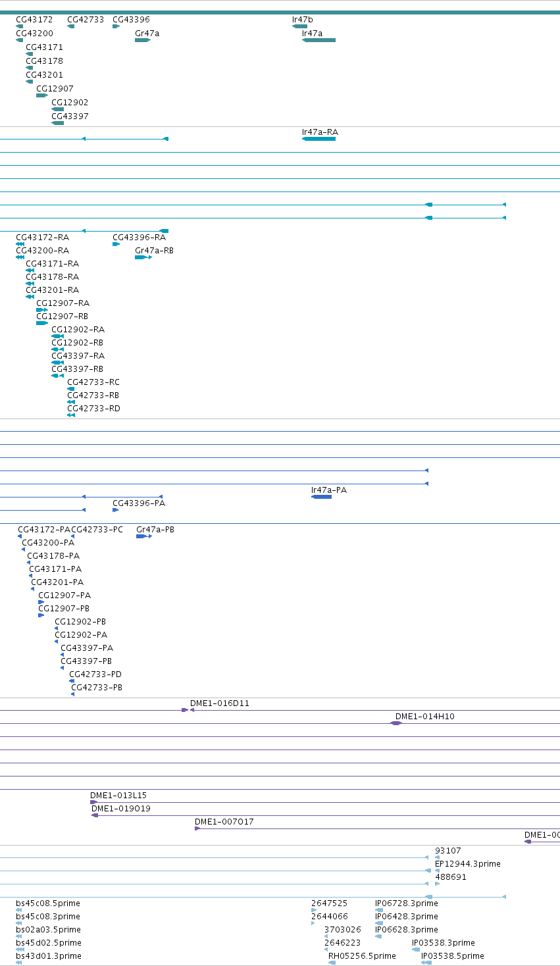Select the 2647525 EST label
560x966 pixels.
pyautogui.click(x=330, y=903)
